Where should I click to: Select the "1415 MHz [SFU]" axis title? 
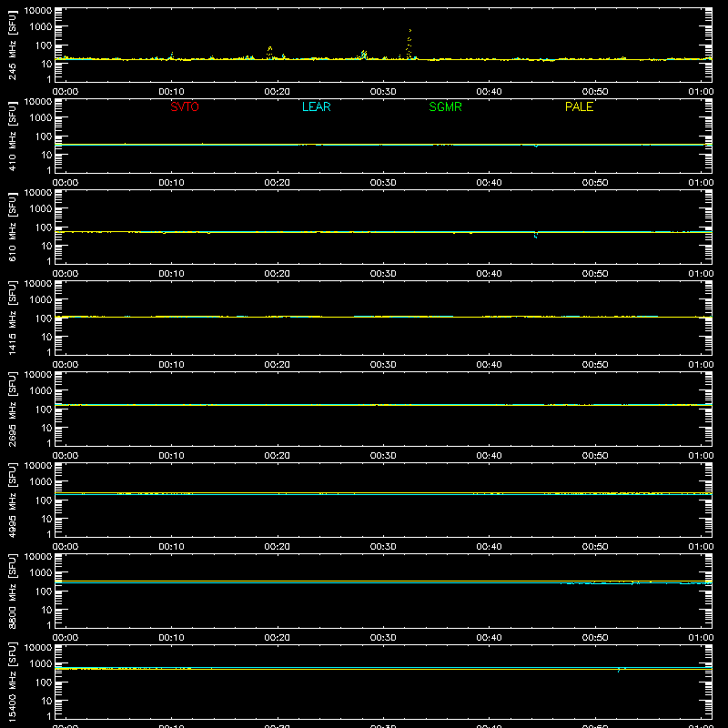pyautogui.click(x=12, y=318)
